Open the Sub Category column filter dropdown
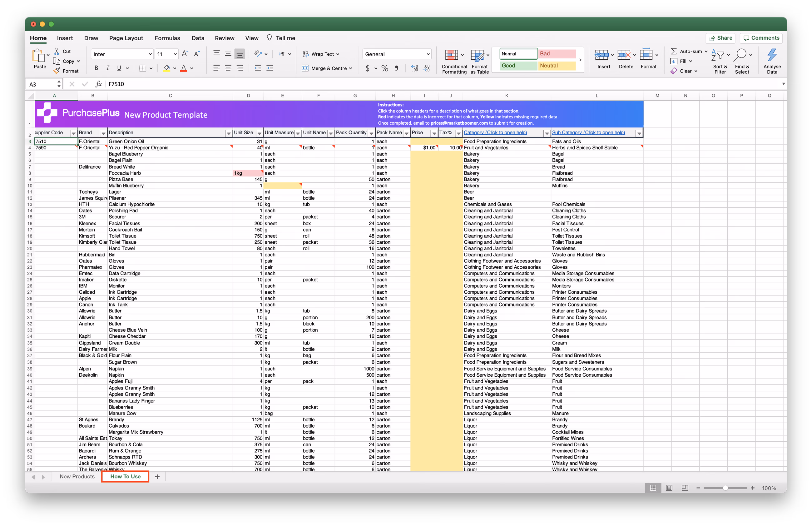 pyautogui.click(x=639, y=133)
